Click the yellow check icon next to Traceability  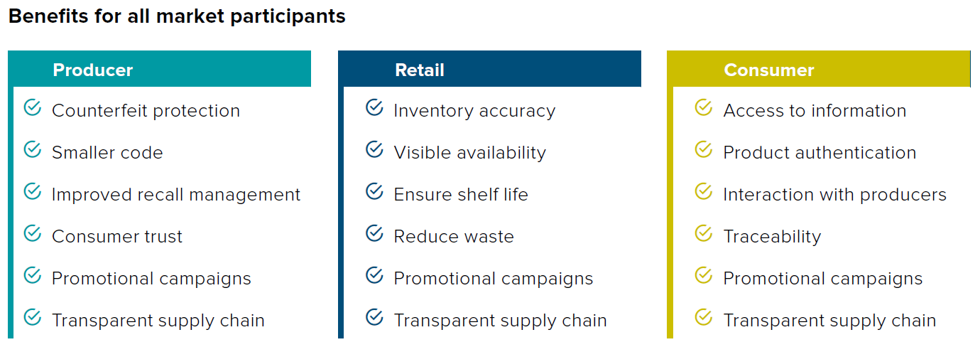[x=703, y=233]
